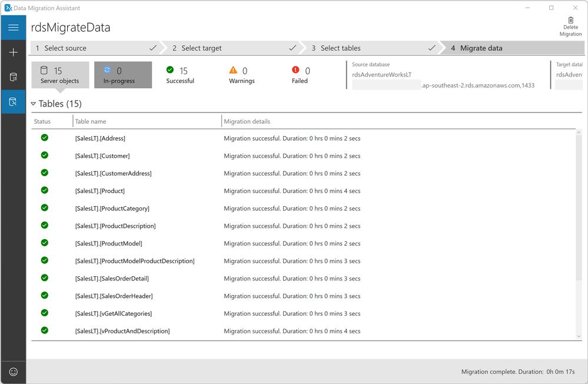588x384 pixels.
Task: Create a new project with plus icon
Action: pyautogui.click(x=14, y=52)
